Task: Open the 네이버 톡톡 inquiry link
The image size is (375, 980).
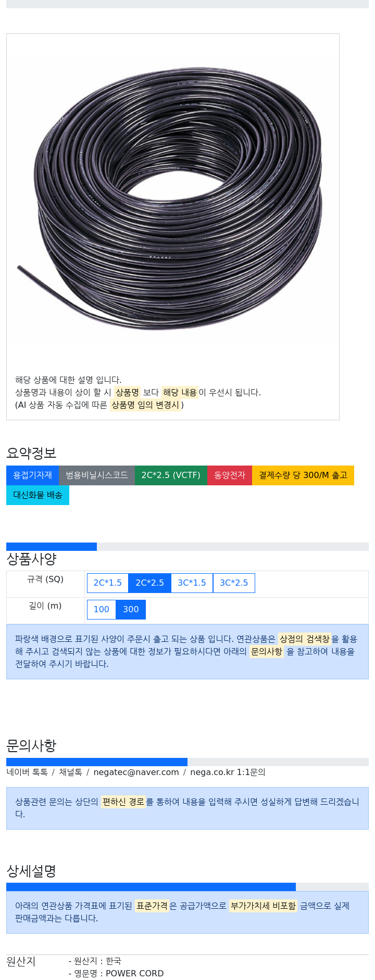Action: pos(27,772)
